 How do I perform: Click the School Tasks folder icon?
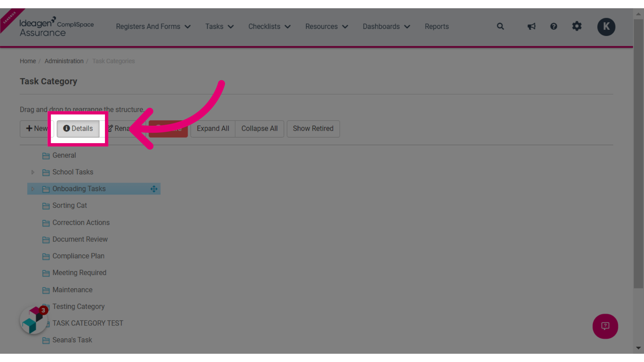(46, 173)
